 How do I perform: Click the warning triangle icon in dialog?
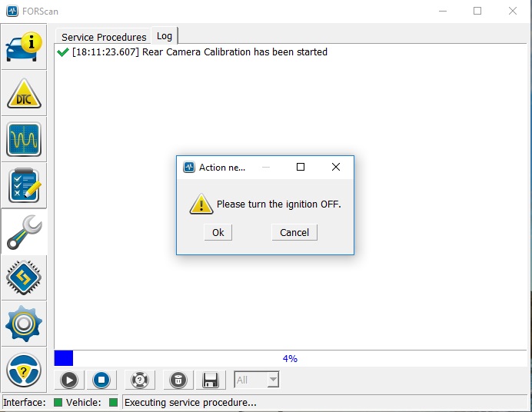tap(201, 204)
